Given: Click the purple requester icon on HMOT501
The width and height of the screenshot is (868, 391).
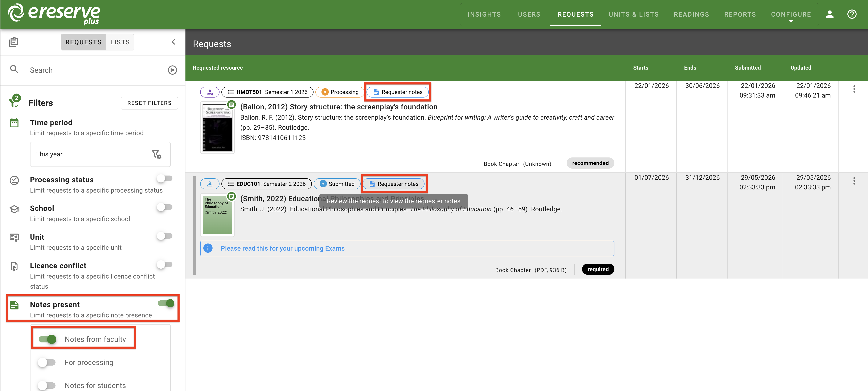Looking at the screenshot, I should pos(210,92).
